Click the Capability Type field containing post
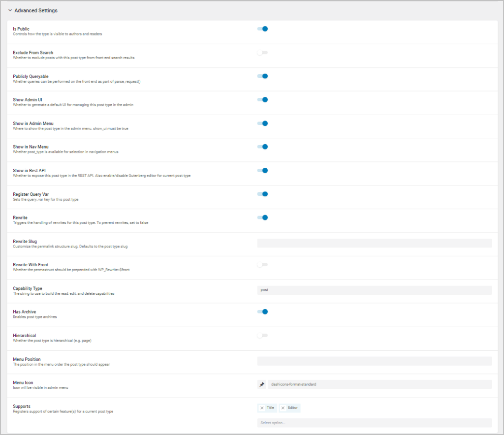504x435 pixels. click(375, 290)
